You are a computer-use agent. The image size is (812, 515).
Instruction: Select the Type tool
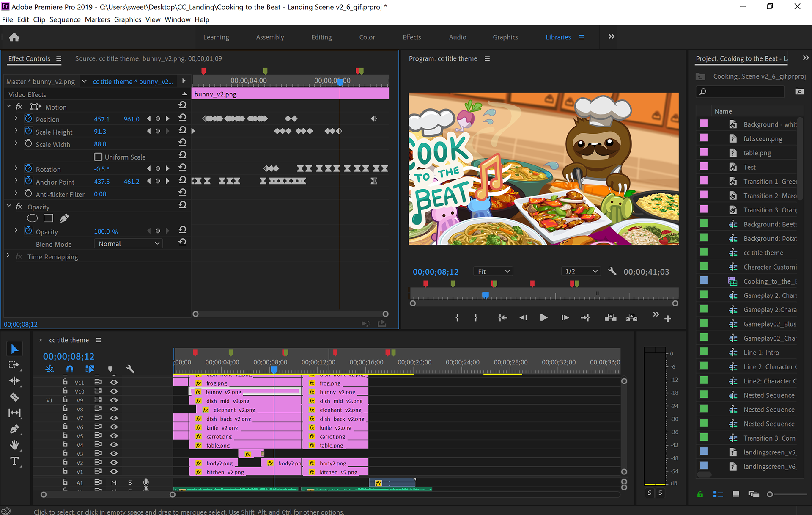pyautogui.click(x=14, y=461)
